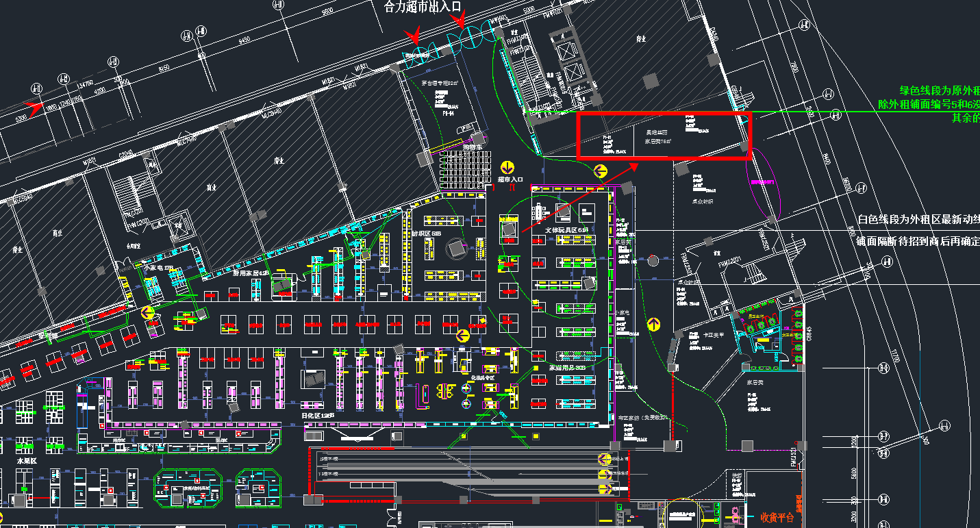Click yellow down-arrow symbol above 超市入口
980x528 pixels.
coord(507,168)
